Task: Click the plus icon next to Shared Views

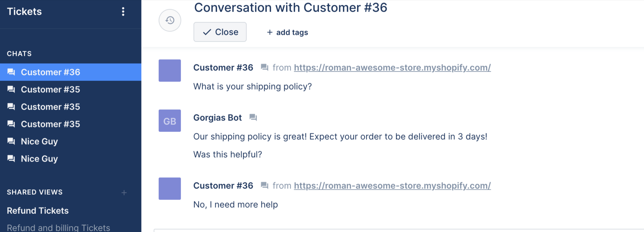Action: 124,192
